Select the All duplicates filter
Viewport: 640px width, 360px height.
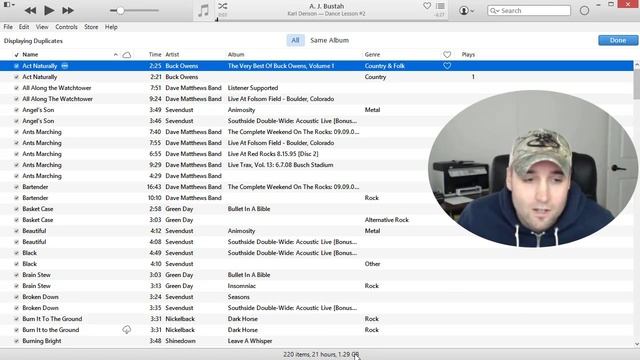(x=295, y=40)
